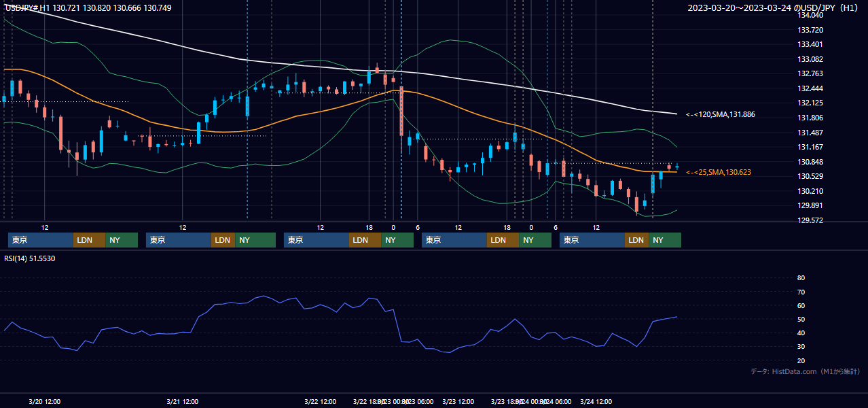This screenshot has height=408, width=868.
Task: Select the 東京 session block above 3/20
Action: coord(41,240)
